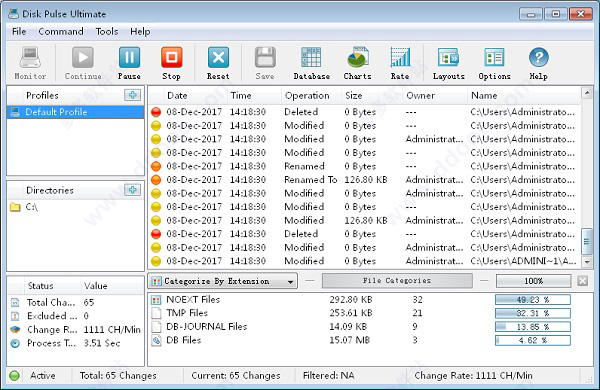Screen dimensions: 600x390
Task: Click the Process Time clock icon
Action: (15, 343)
